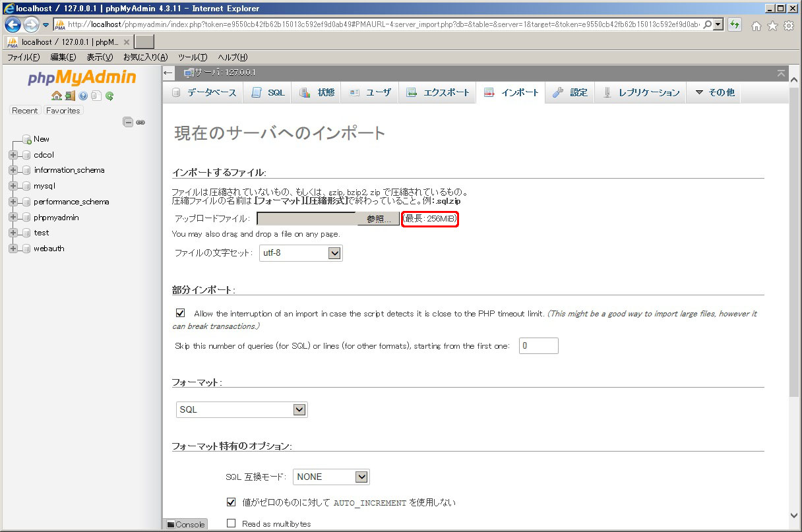Click the chain link icon in sidebar

[x=140, y=122]
